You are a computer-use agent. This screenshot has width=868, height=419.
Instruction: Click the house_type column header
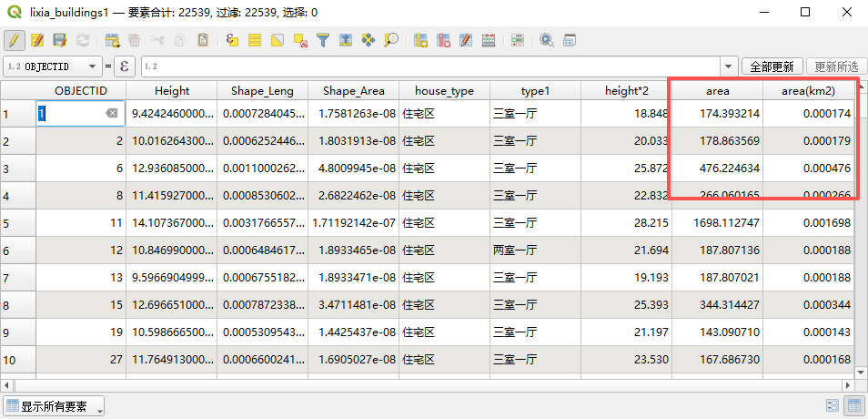[x=445, y=90]
